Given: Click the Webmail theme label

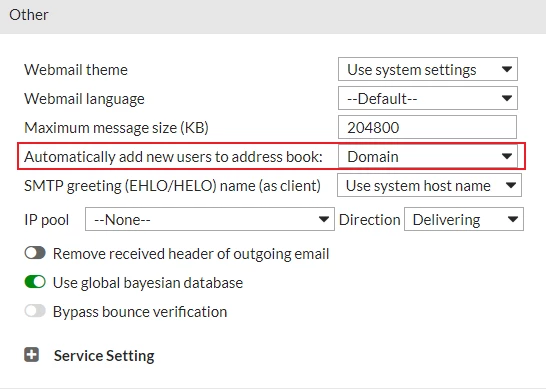Looking at the screenshot, I should [x=76, y=70].
